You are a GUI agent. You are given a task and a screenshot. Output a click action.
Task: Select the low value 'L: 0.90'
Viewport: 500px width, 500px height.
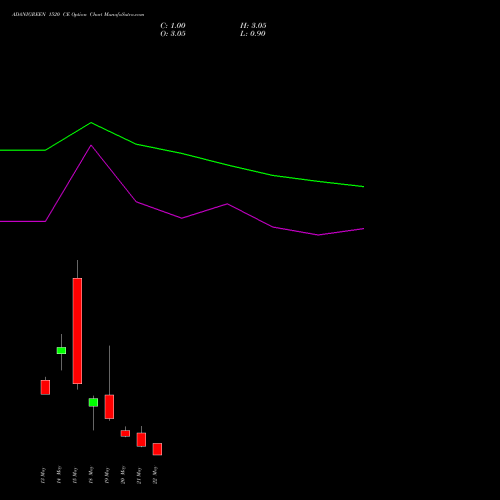click(253, 34)
